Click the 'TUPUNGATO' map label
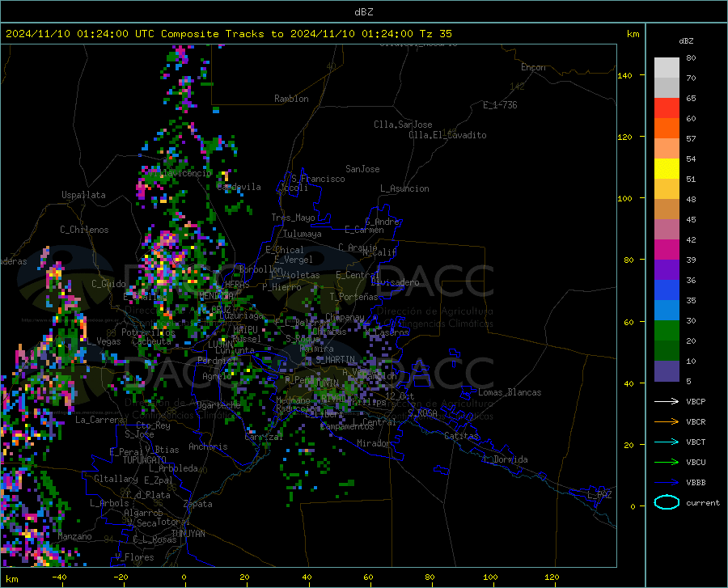The height and width of the screenshot is (588, 728). (145, 460)
